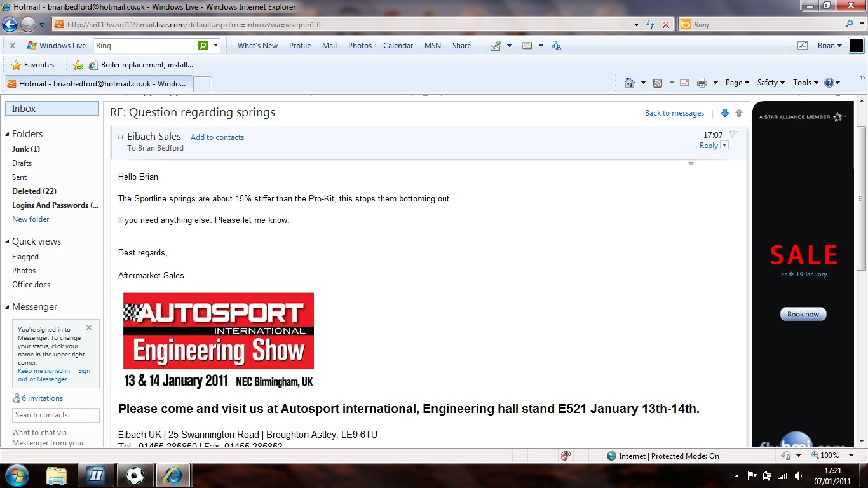Image resolution: width=868 pixels, height=488 pixels.
Task: Open the Deleted (22) folder
Action: tap(34, 191)
